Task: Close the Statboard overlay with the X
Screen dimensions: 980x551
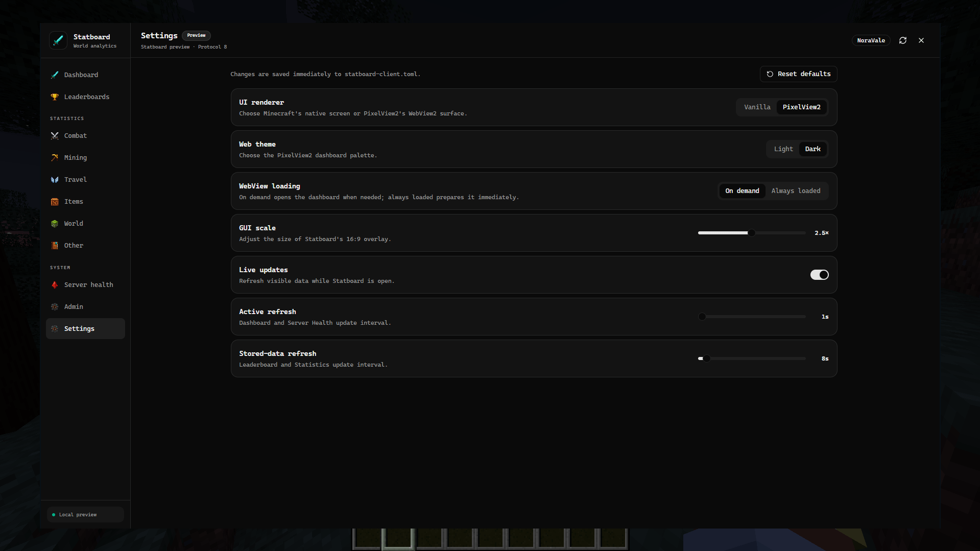Action: click(921, 40)
